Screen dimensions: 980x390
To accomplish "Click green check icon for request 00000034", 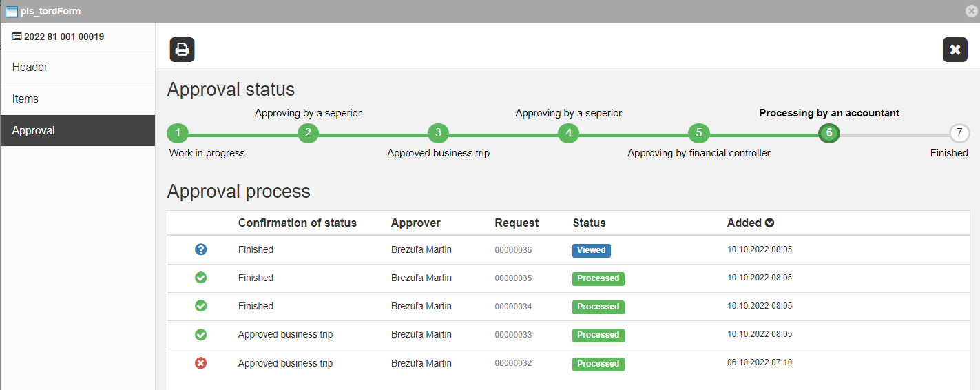I will 201,306.
